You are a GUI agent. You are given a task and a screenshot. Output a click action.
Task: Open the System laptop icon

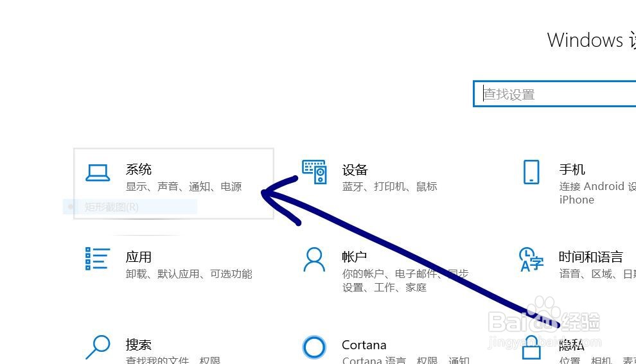(98, 173)
